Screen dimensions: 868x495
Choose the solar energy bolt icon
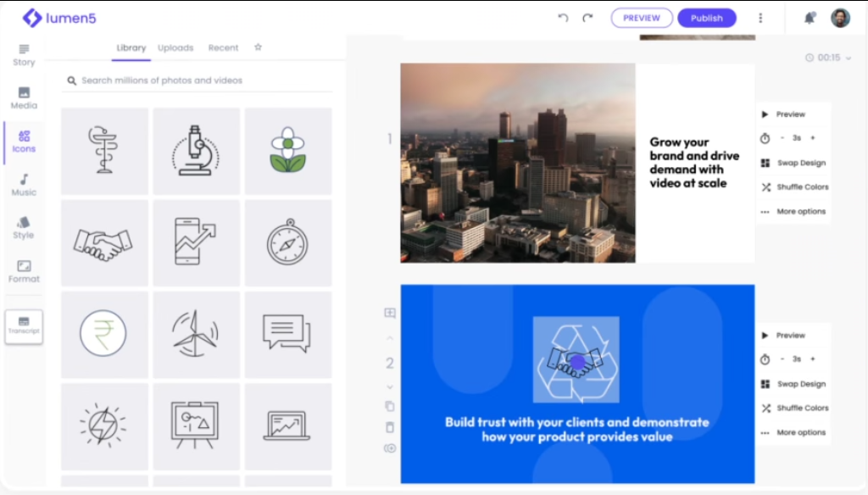coord(104,426)
